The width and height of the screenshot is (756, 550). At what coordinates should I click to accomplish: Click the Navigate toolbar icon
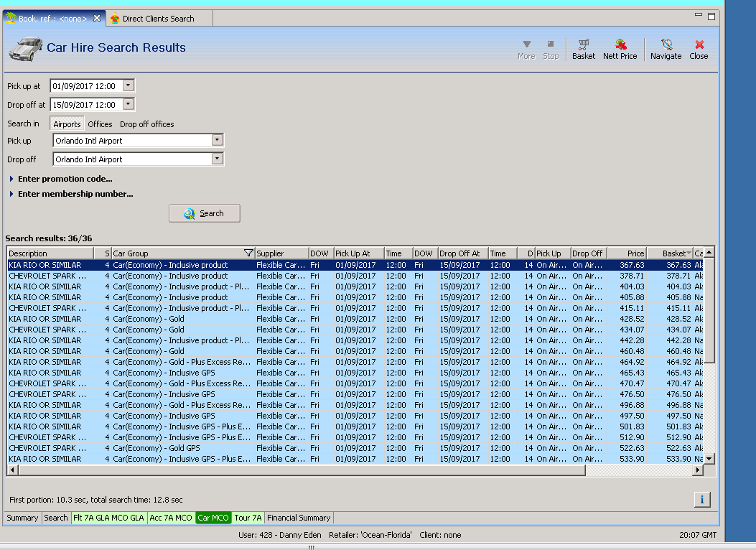[x=666, y=49]
